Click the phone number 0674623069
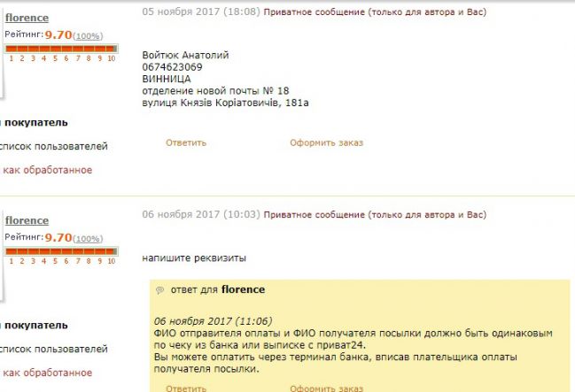Viewport: 575px width, 392px height. [x=172, y=67]
